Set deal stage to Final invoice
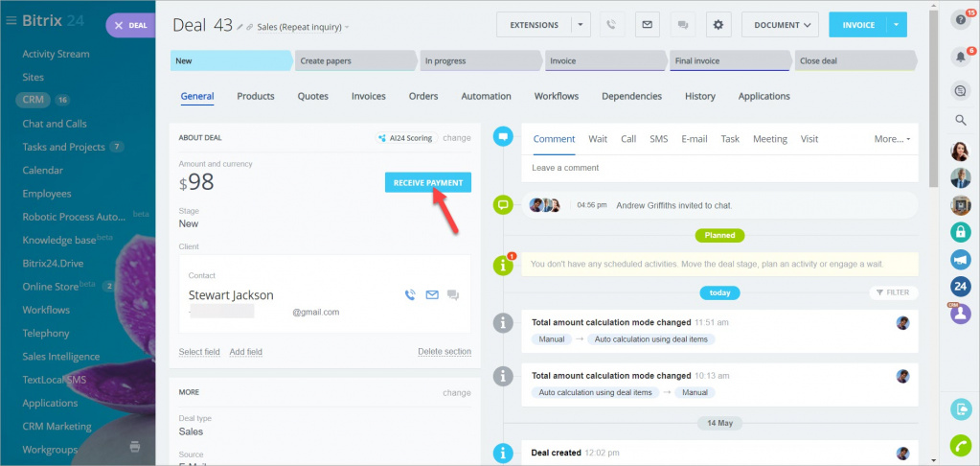 (x=731, y=60)
